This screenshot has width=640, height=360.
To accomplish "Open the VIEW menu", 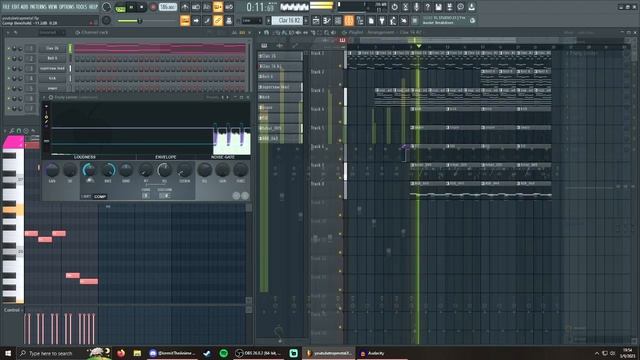I will (x=53, y=7).
